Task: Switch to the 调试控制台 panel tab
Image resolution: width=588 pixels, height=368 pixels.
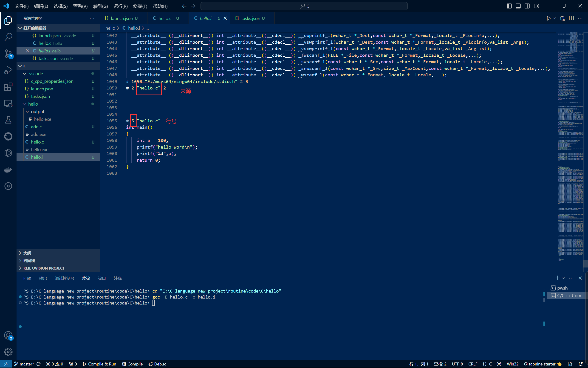Action: [x=65, y=278]
